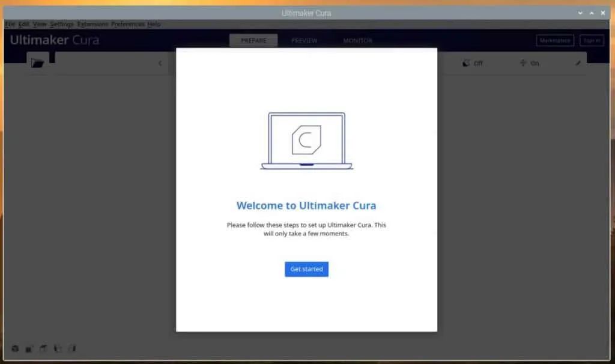Viewport: 615px width, 364px height.
Task: Select the right side view icon
Action: coord(72,348)
